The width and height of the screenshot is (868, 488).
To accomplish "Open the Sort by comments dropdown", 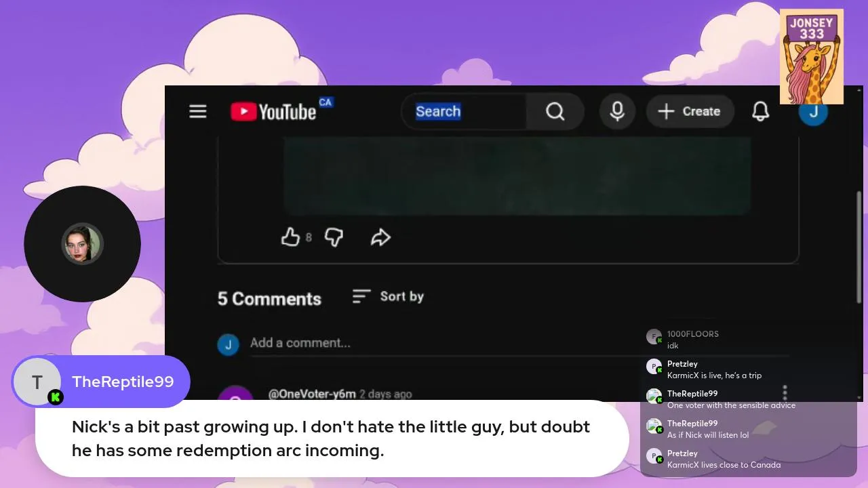I will pyautogui.click(x=388, y=296).
